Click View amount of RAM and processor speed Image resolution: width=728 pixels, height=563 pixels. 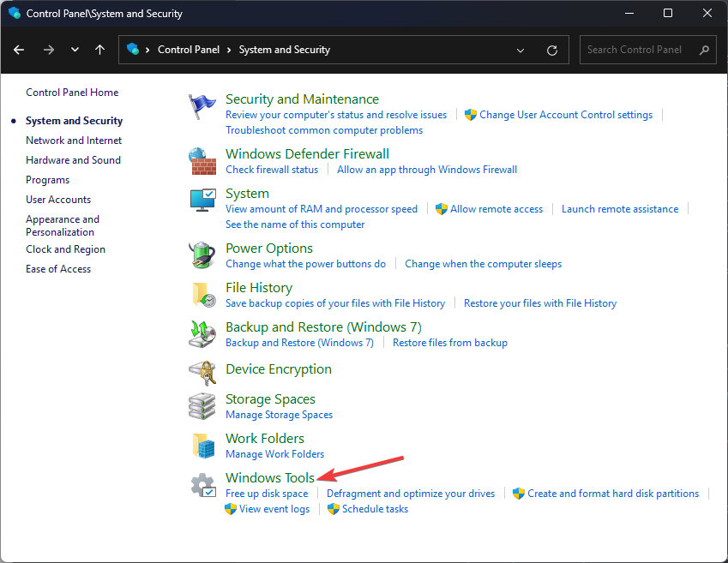tap(322, 209)
